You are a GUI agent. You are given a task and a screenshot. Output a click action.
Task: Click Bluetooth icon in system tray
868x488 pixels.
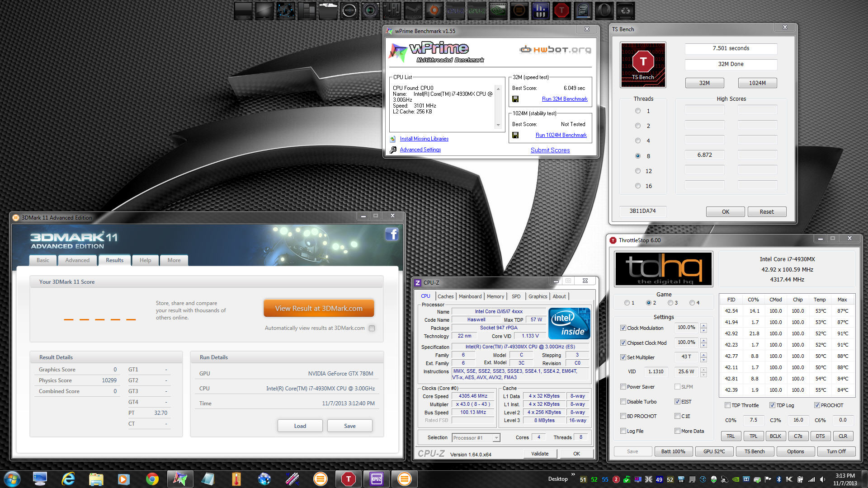tap(779, 479)
